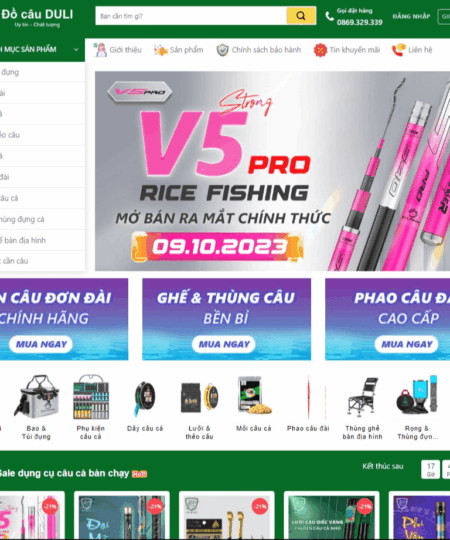The image size is (450, 540).
Task: Click the Liên hệ menu link
Action: pos(412,50)
